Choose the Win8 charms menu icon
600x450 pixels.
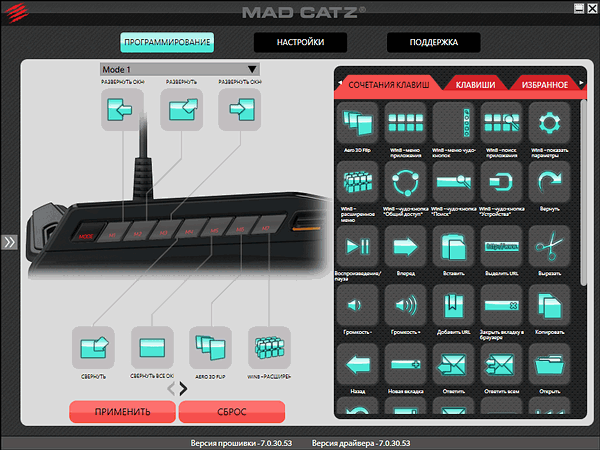coord(453,123)
